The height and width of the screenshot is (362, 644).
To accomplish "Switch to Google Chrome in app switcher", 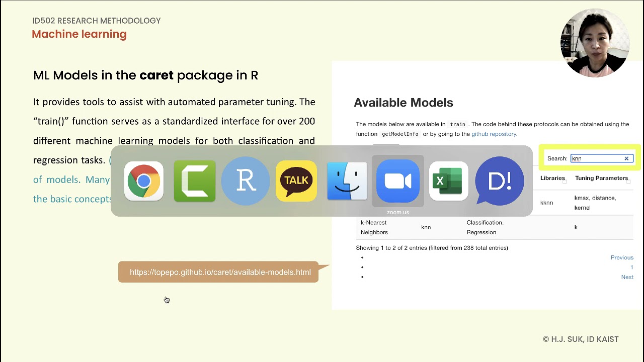I will 144,181.
